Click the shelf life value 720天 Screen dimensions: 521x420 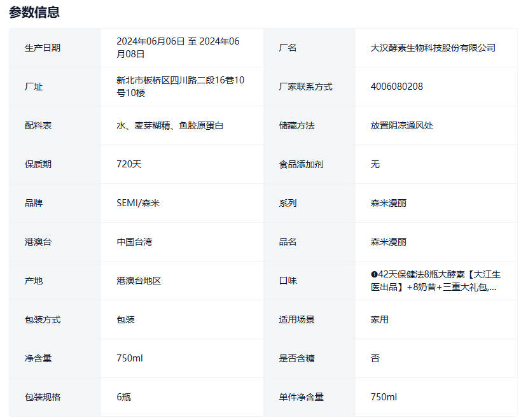[129, 164]
